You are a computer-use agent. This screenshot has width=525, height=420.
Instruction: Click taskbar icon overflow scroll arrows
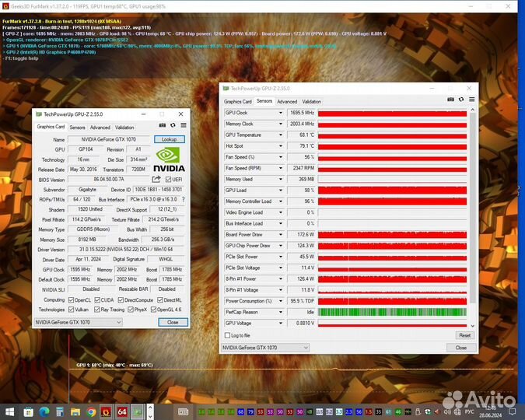(x=150, y=411)
